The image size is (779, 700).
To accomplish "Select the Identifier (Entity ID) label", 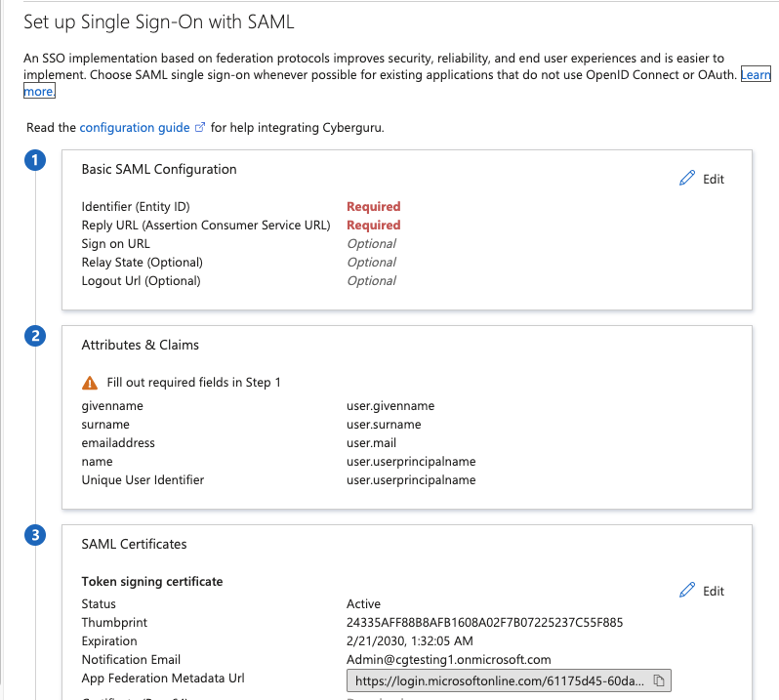I will [136, 206].
